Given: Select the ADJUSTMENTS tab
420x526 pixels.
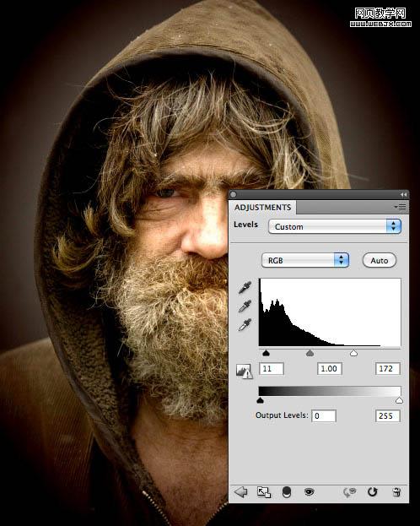Looking at the screenshot, I should point(263,208).
